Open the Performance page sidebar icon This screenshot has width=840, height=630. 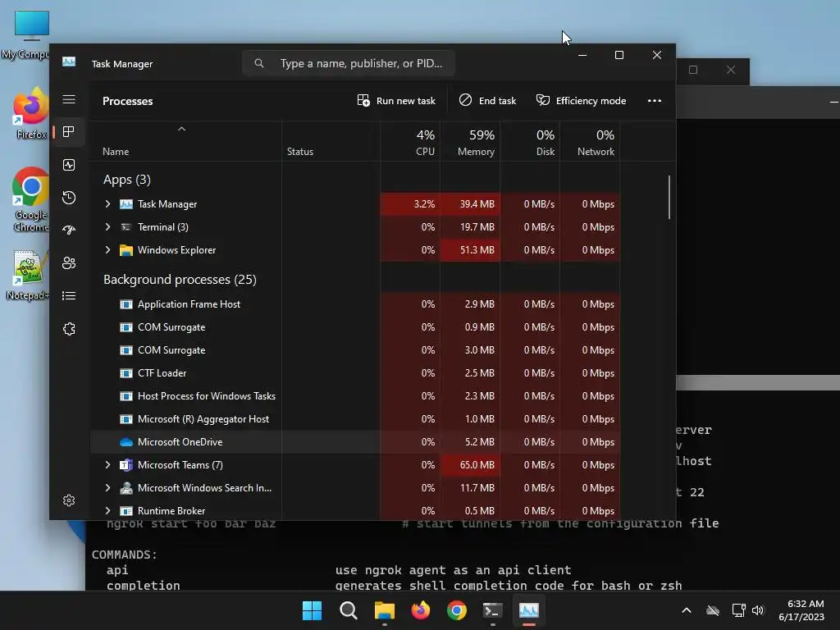(69, 165)
